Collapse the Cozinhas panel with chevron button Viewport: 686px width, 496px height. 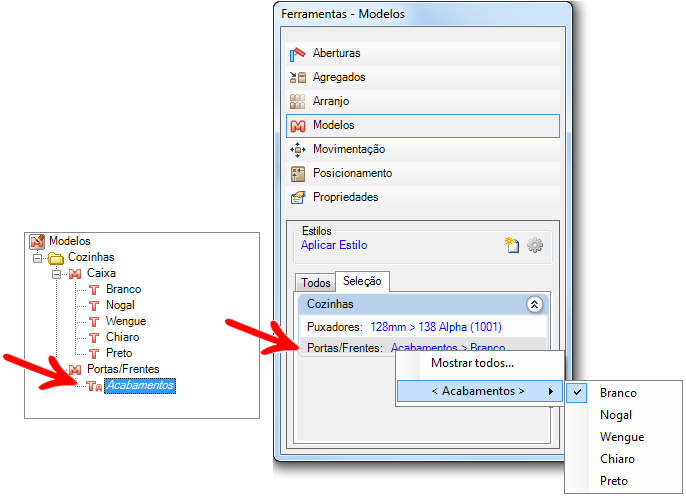click(534, 305)
